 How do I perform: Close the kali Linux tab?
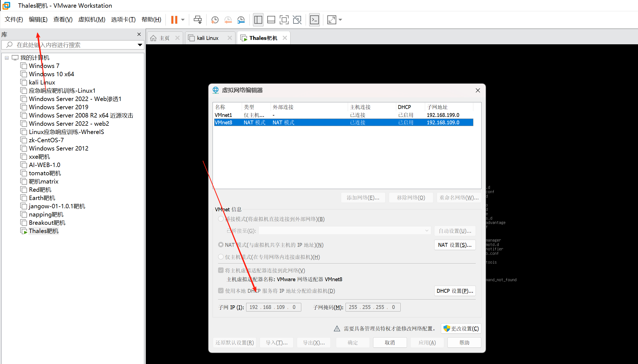point(230,38)
